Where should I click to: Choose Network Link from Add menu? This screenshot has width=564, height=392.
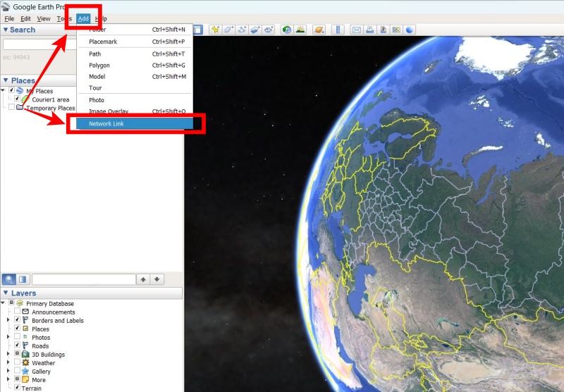[106, 124]
